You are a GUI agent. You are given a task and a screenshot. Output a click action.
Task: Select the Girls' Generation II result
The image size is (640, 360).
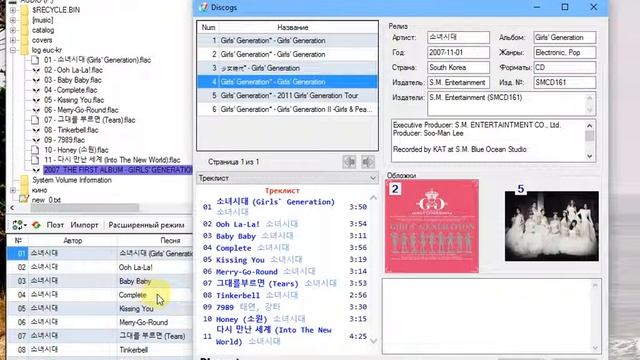287,109
